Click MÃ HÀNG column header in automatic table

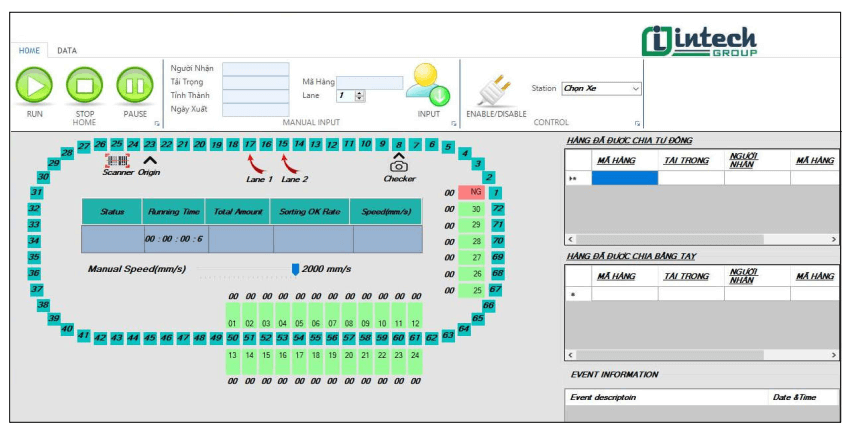coord(625,160)
